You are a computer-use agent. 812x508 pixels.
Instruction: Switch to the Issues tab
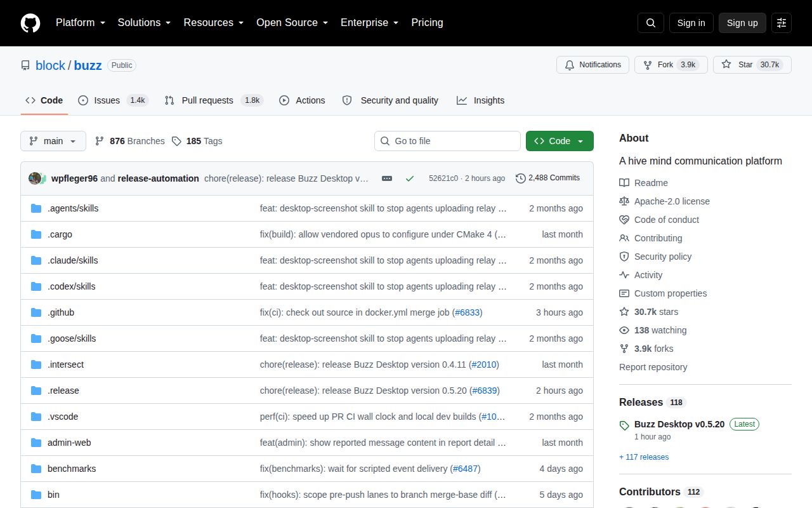click(x=113, y=100)
